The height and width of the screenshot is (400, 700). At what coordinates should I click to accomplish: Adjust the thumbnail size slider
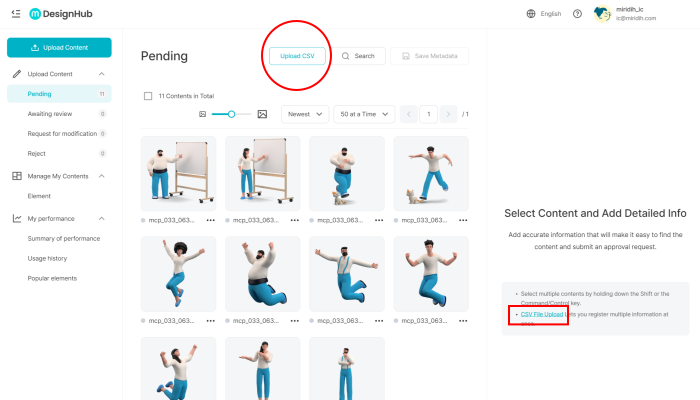point(231,114)
